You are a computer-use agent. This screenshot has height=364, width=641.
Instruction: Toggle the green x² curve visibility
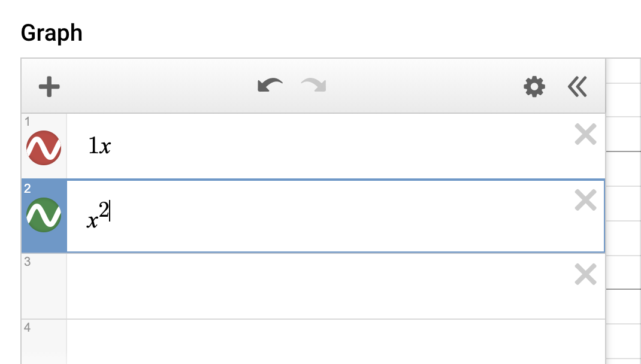point(44,215)
